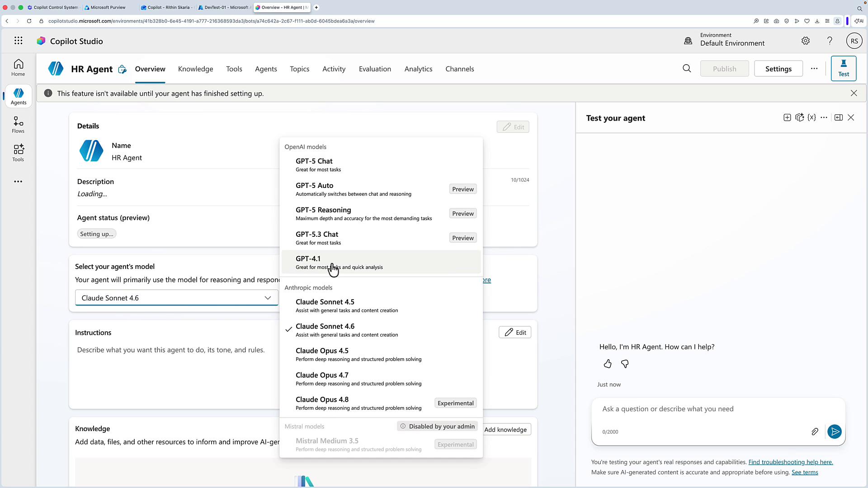
Task: Switch to the Knowledge tab
Action: [x=195, y=69]
